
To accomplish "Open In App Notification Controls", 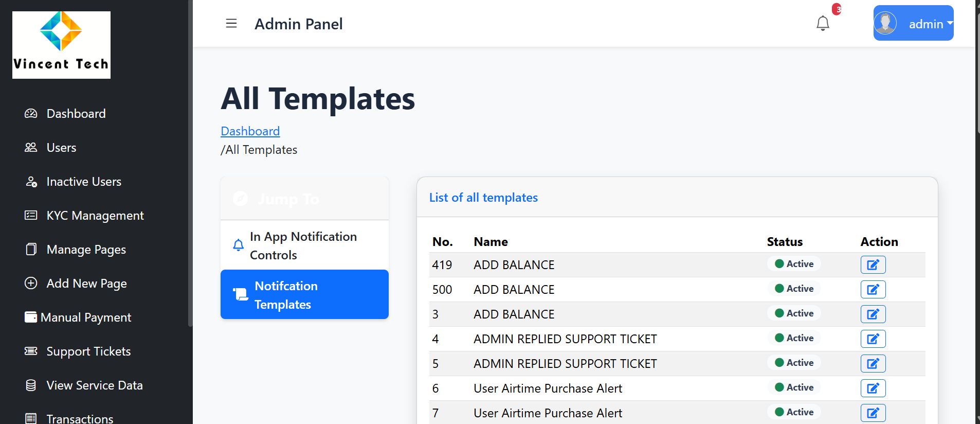I will (303, 245).
